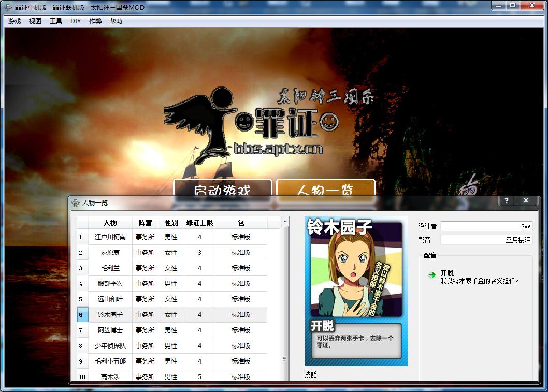Click the 铃木园子 character card image
The image size is (548, 392).
click(356, 291)
